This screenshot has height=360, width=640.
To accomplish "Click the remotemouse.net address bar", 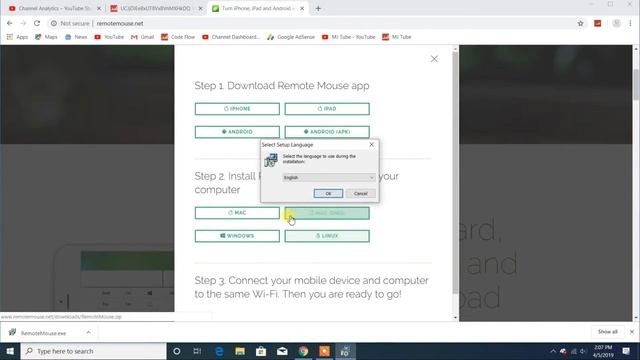I will (x=120, y=23).
